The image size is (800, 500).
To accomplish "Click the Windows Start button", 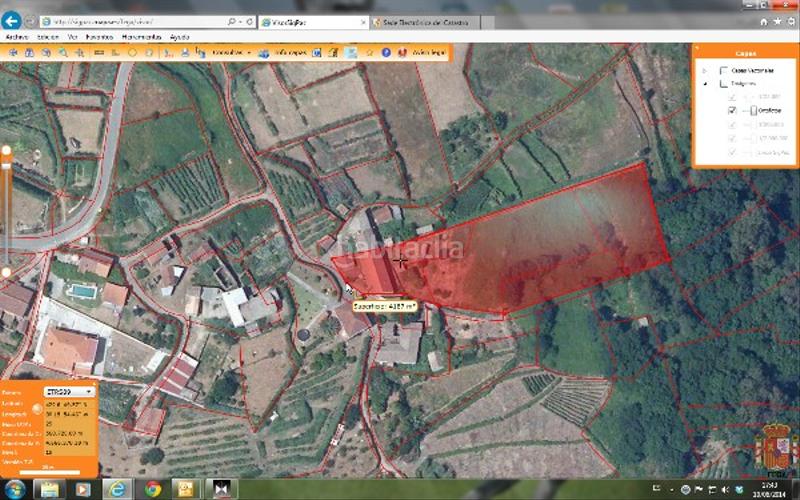I will (x=13, y=489).
